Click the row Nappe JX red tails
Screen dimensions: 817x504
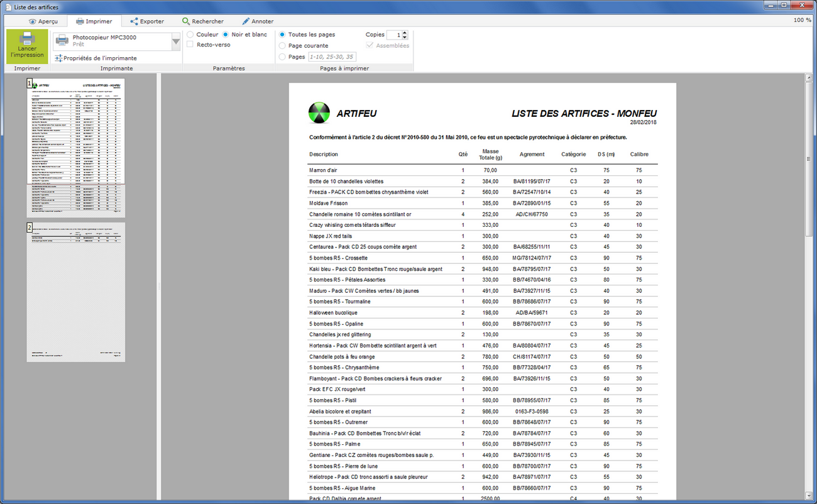(x=483, y=236)
